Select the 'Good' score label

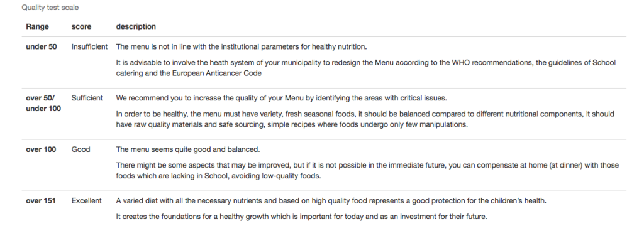pos(80,149)
